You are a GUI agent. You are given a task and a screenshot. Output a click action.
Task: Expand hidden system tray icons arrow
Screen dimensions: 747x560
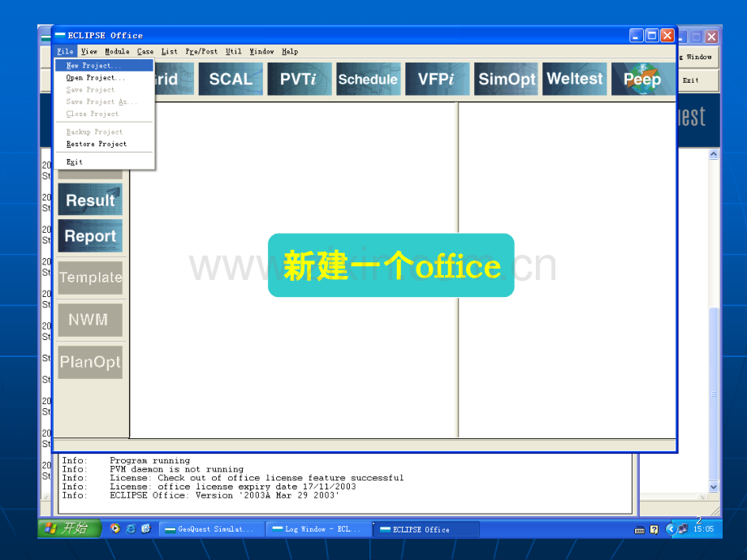[x=671, y=529]
